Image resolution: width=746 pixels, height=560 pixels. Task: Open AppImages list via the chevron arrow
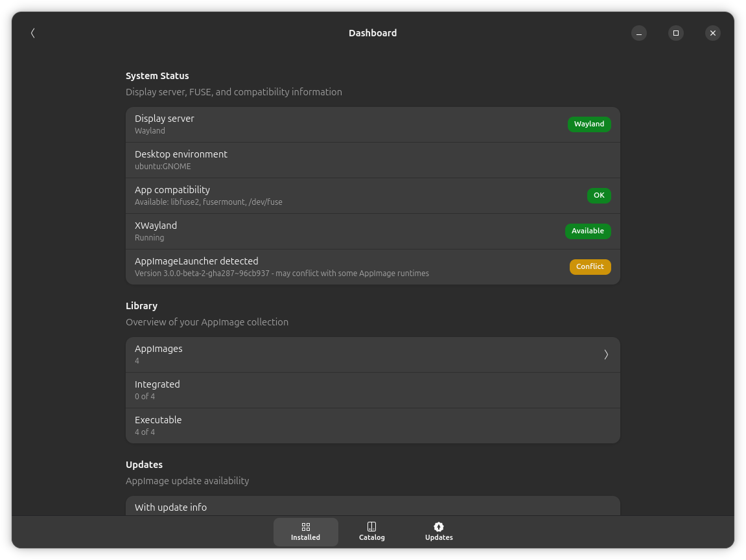click(606, 355)
